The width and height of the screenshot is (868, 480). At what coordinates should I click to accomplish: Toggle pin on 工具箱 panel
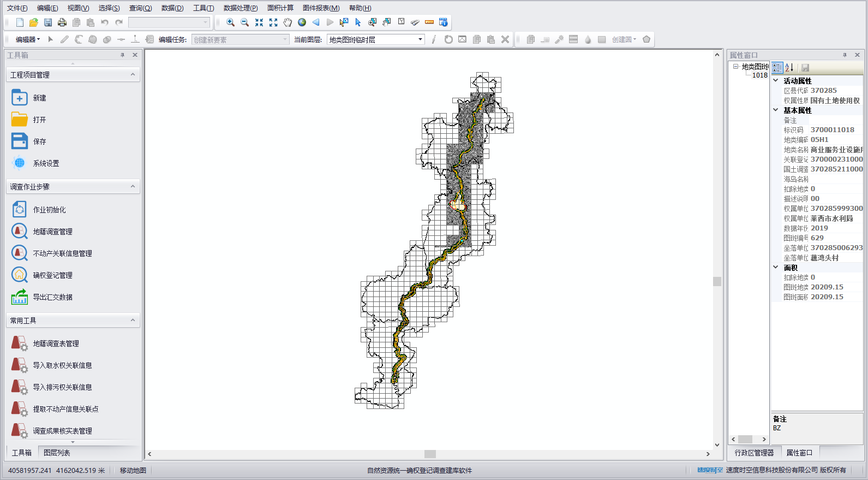[x=122, y=55]
